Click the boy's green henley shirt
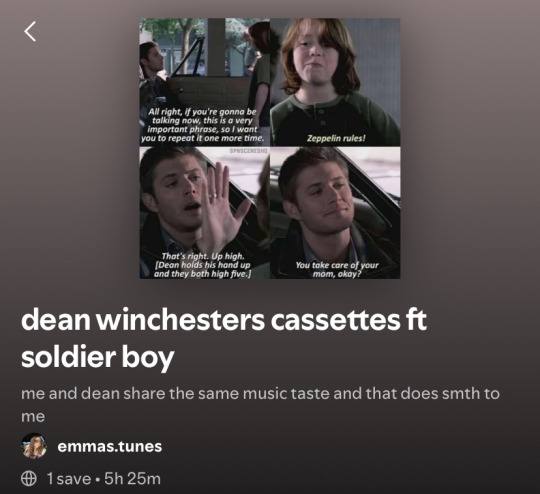Image resolution: width=540 pixels, height=494 pixels. pyautogui.click(x=336, y=119)
